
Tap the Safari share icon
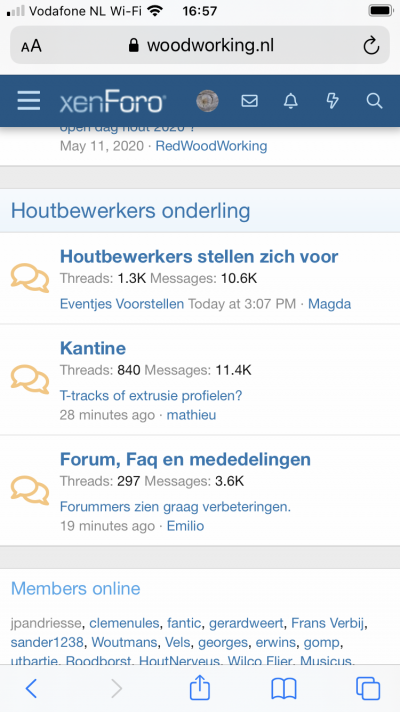(199, 687)
